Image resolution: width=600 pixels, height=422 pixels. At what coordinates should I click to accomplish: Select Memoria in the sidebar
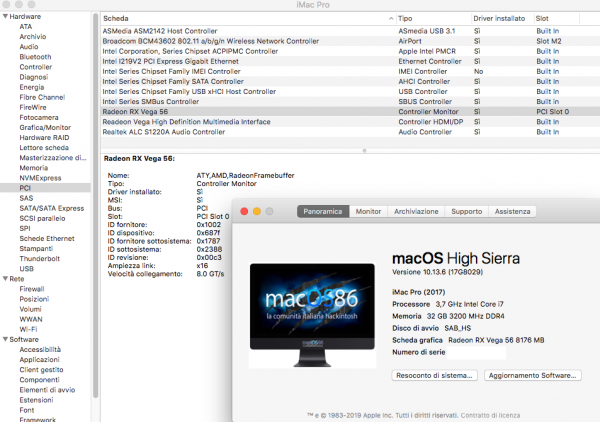34,168
